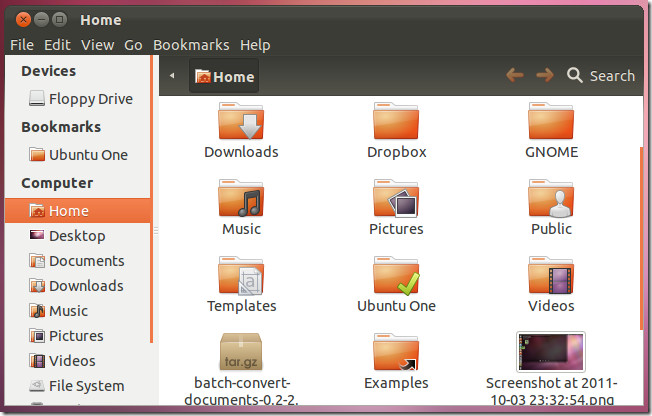Go to Documents in the sidebar
The width and height of the screenshot is (652, 416).
point(77,261)
